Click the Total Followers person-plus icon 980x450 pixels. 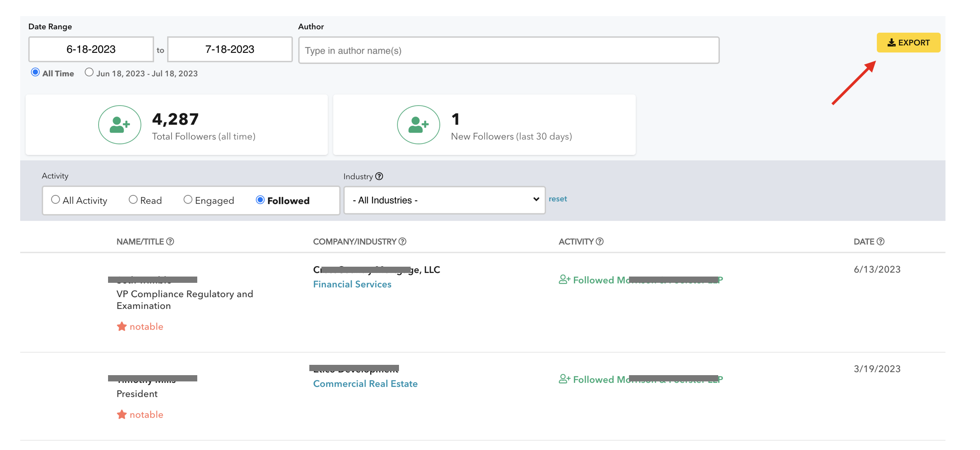(x=120, y=125)
